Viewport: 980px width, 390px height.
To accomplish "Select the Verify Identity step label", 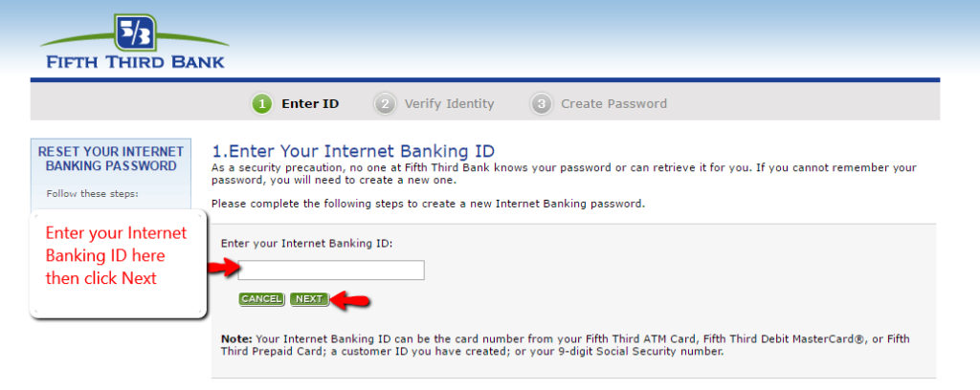I will coord(450,104).
